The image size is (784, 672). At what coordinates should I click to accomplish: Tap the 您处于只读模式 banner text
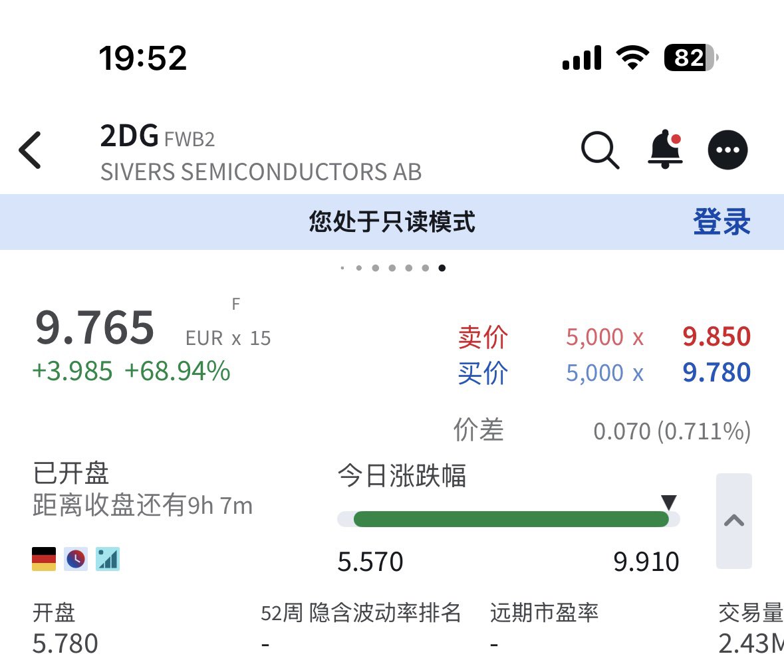pos(392,221)
